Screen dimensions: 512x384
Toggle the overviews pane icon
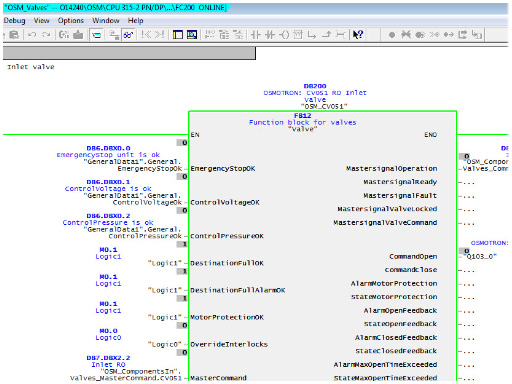178,35
